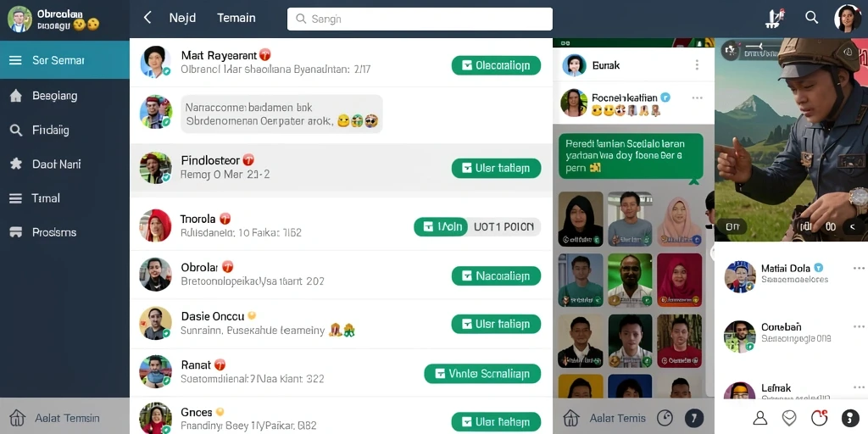Click the green Noln button for Tnorola

441,227
